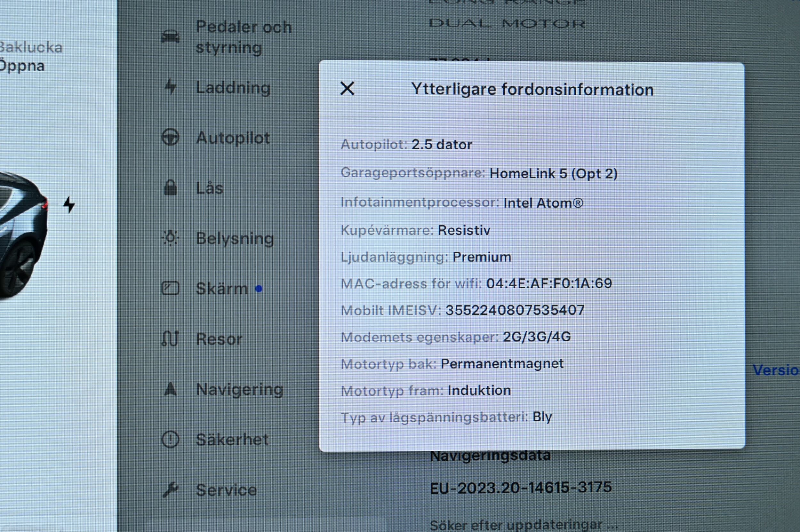Tap the car image on left panel

(x=24, y=236)
